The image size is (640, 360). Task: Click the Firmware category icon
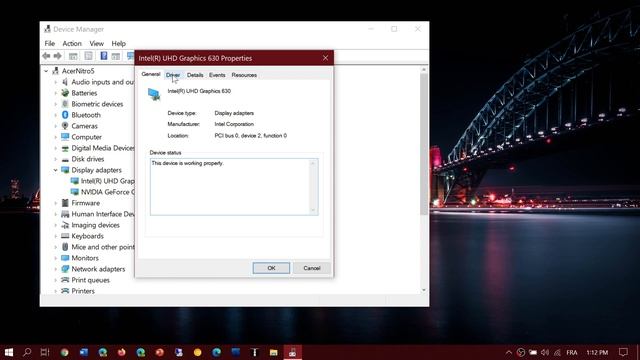pyautogui.click(x=65, y=203)
